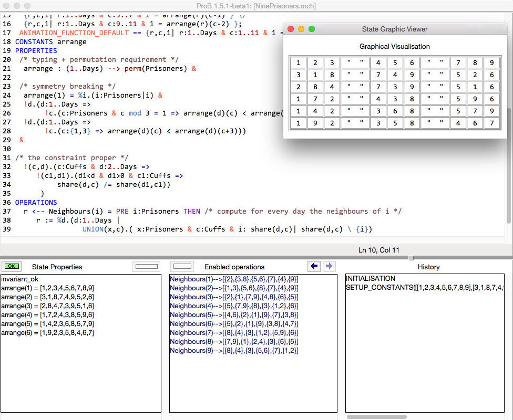Image resolution: width=513 pixels, height=420 pixels.
Task: Select arrange(6) entry in State Properties
Action: point(46,333)
